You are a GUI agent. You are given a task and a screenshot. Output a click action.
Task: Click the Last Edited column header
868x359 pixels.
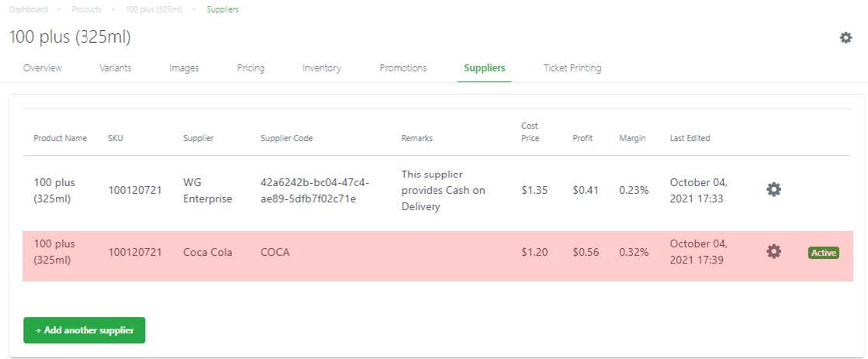690,138
